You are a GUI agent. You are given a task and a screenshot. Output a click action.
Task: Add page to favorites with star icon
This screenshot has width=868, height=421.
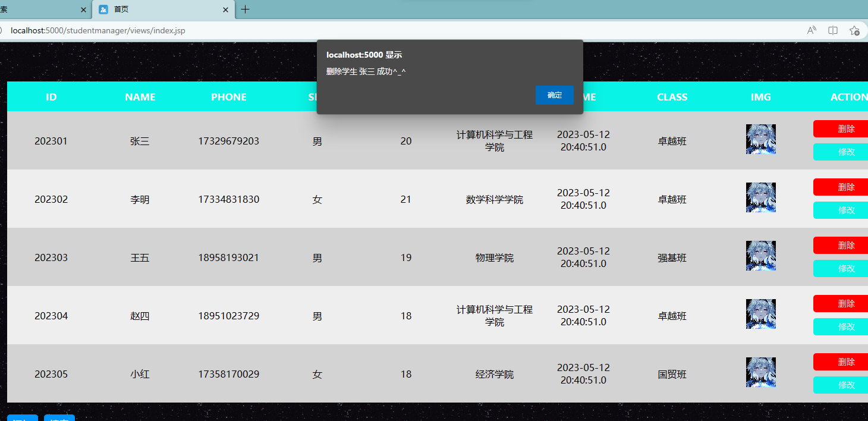tap(854, 30)
